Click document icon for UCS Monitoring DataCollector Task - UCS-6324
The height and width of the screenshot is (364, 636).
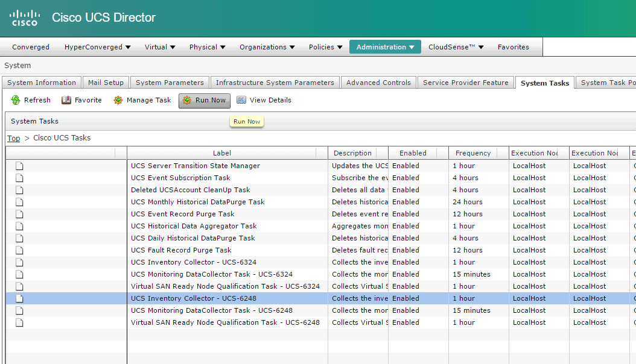click(19, 275)
